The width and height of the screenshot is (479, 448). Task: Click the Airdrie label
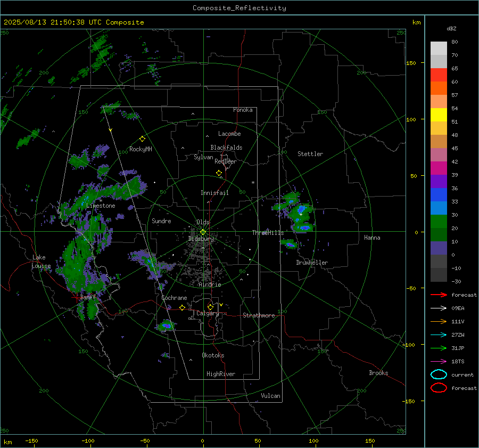pos(210,284)
